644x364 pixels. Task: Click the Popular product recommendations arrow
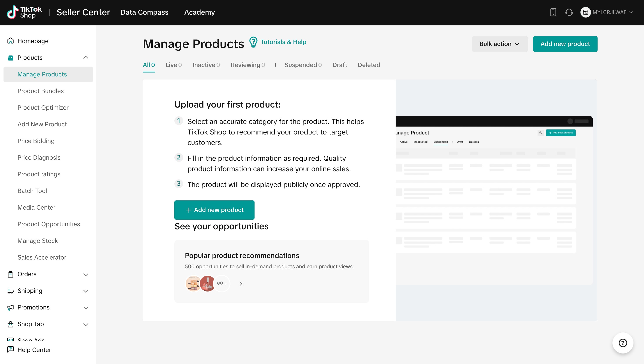(x=240, y=283)
